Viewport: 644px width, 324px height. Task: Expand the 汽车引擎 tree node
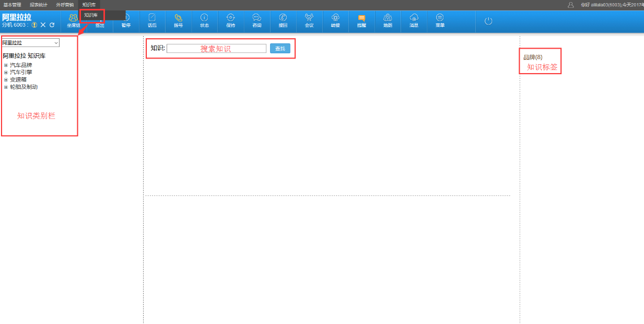pyautogui.click(x=6, y=73)
